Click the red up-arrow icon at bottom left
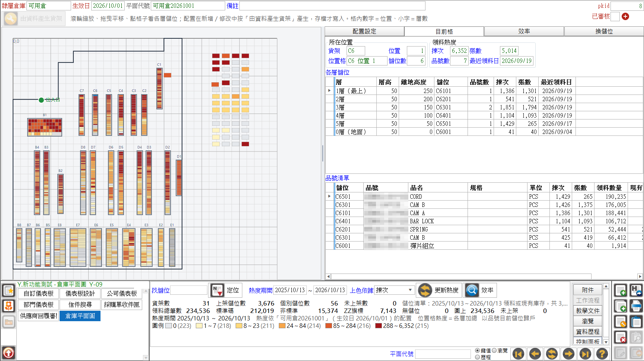The width and height of the screenshot is (644, 361). tap(9, 352)
